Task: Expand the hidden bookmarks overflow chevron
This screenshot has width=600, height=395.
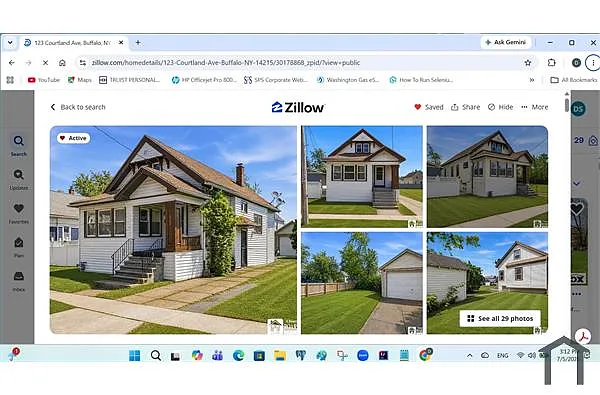Action: click(532, 80)
